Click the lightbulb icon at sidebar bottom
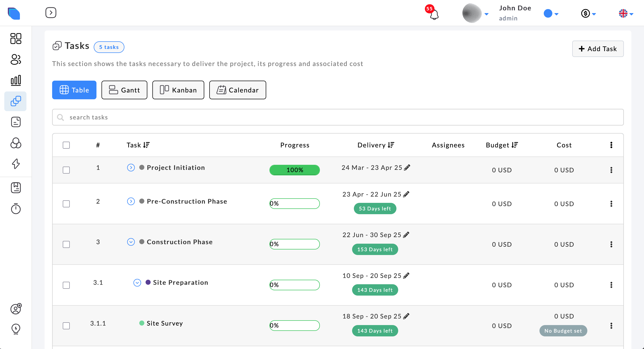Image resolution: width=644 pixels, height=349 pixels. [16, 329]
